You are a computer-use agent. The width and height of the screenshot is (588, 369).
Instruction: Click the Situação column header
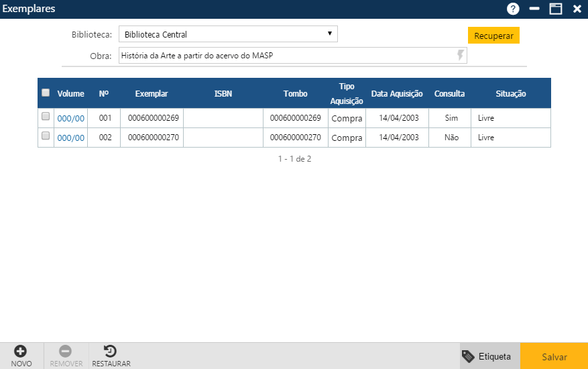point(510,94)
